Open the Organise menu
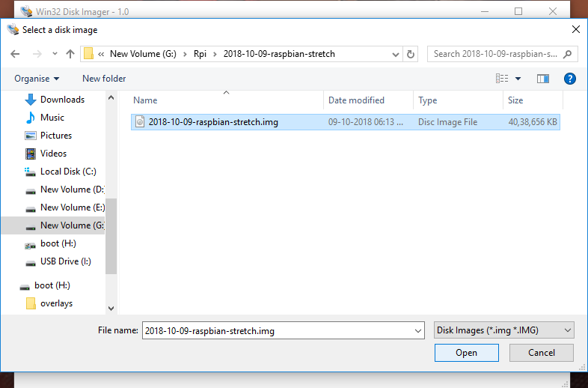This screenshot has height=388, width=588. [x=37, y=79]
